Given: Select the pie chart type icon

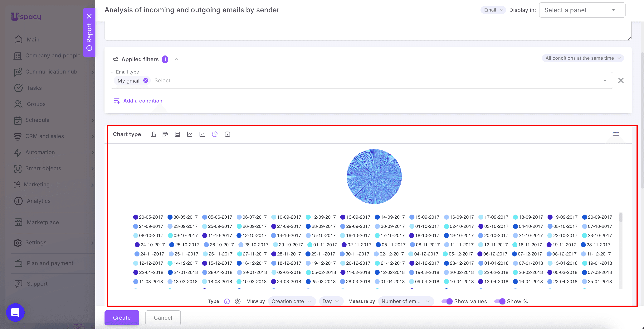Looking at the screenshot, I should point(215,134).
